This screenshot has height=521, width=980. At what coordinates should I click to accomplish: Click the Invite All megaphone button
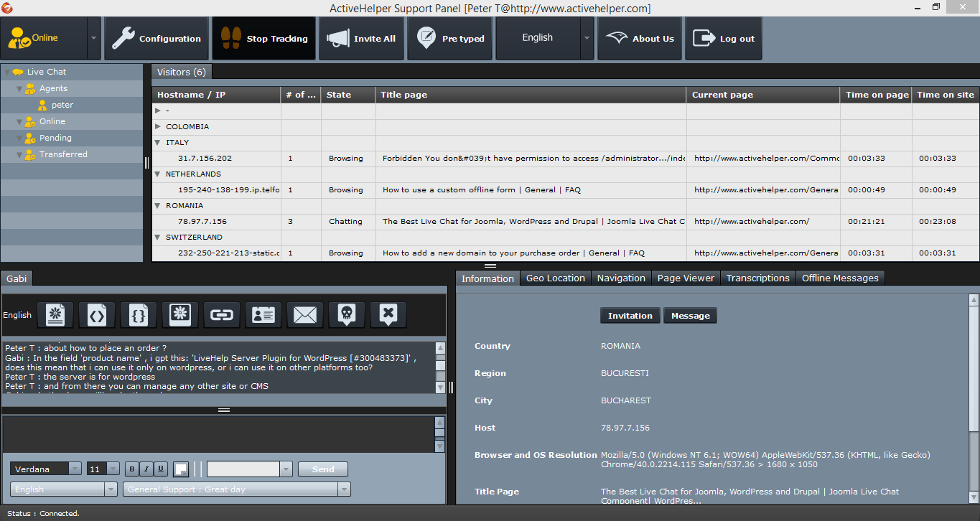coord(361,39)
